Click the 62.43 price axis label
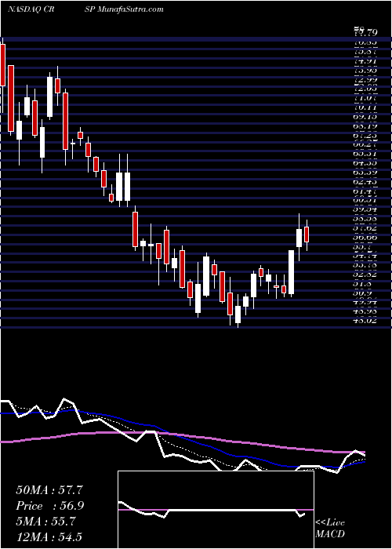The height and width of the screenshot is (549, 392). [365, 181]
